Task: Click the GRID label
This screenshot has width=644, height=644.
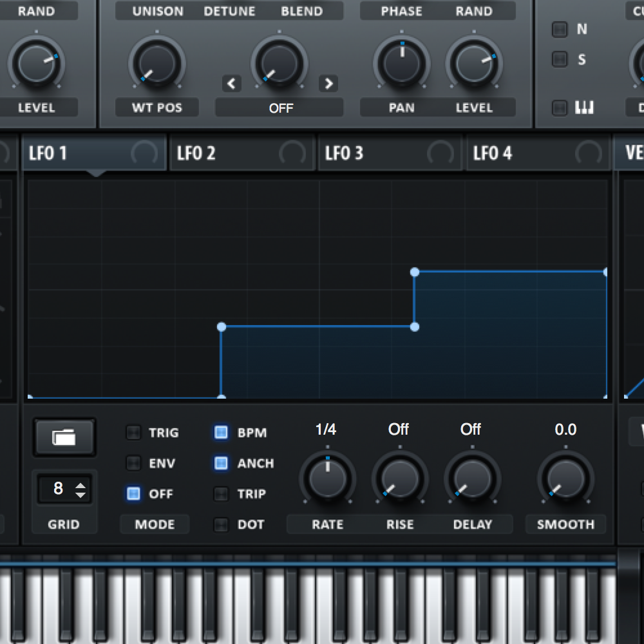Action: click(64, 524)
